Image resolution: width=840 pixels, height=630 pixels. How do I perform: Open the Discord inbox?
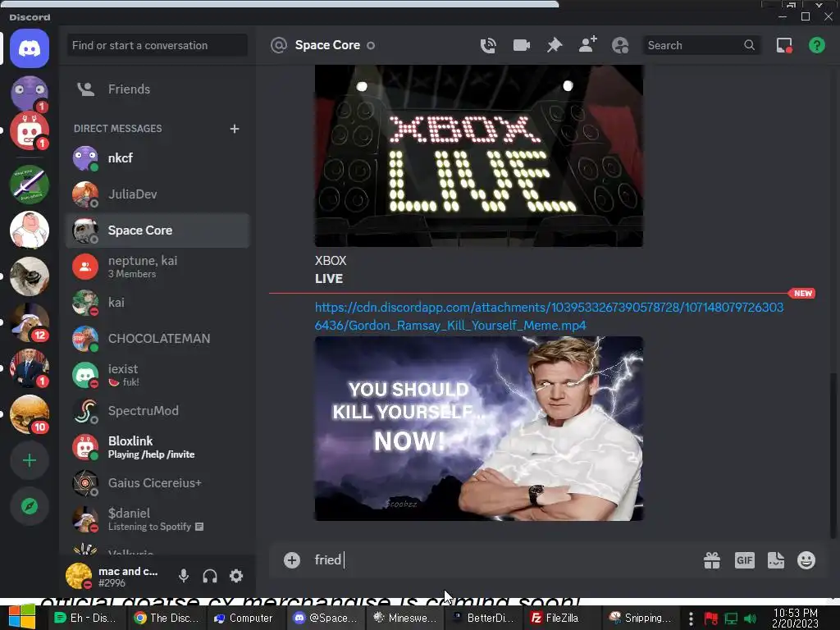(784, 46)
